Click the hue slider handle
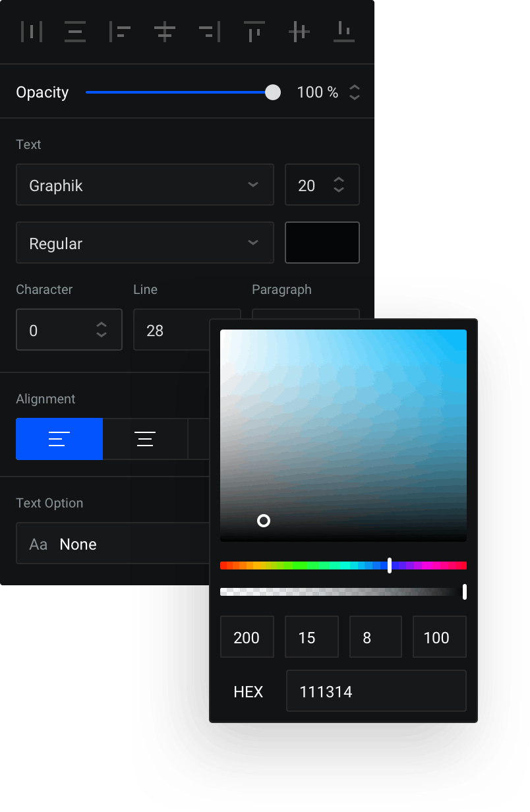Image resolution: width=530 pixels, height=812 pixels. coord(390,565)
